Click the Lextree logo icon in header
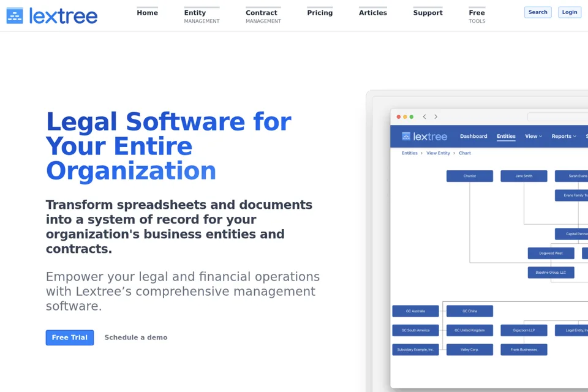The height and width of the screenshot is (392, 588). click(15, 16)
